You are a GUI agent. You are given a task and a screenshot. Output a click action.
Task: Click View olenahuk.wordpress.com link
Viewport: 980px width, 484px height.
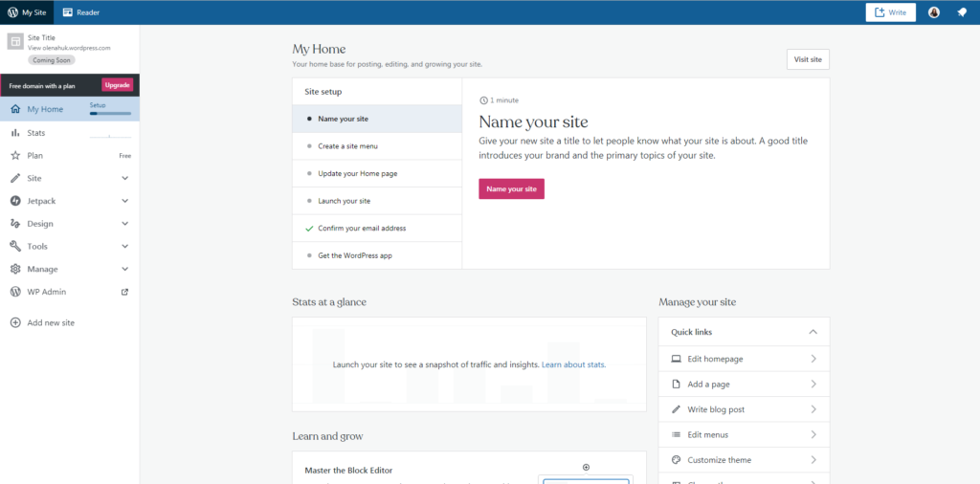tap(69, 48)
